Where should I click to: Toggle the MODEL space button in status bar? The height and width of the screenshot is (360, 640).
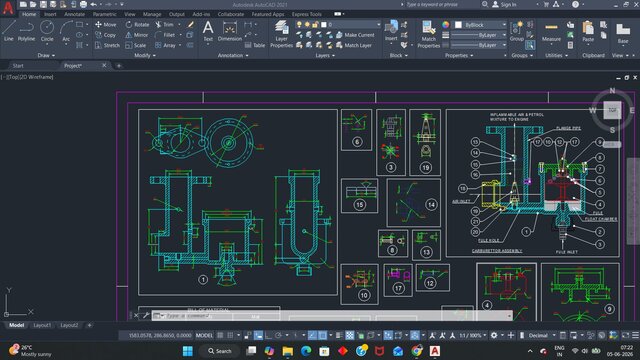pos(204,336)
